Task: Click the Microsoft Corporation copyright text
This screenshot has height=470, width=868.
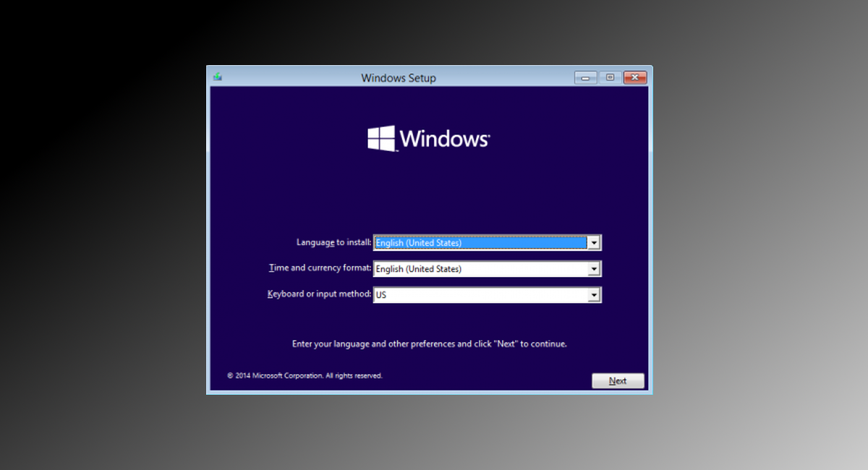Action: [305, 376]
